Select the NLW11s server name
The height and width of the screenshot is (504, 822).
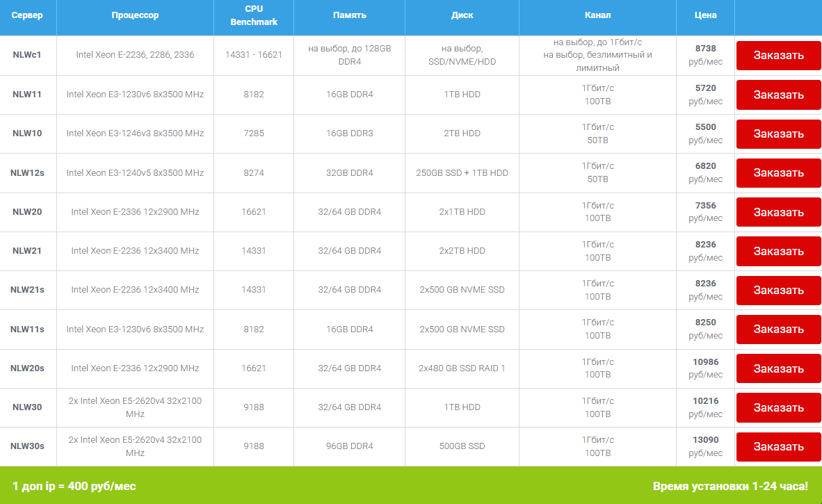coord(27,329)
